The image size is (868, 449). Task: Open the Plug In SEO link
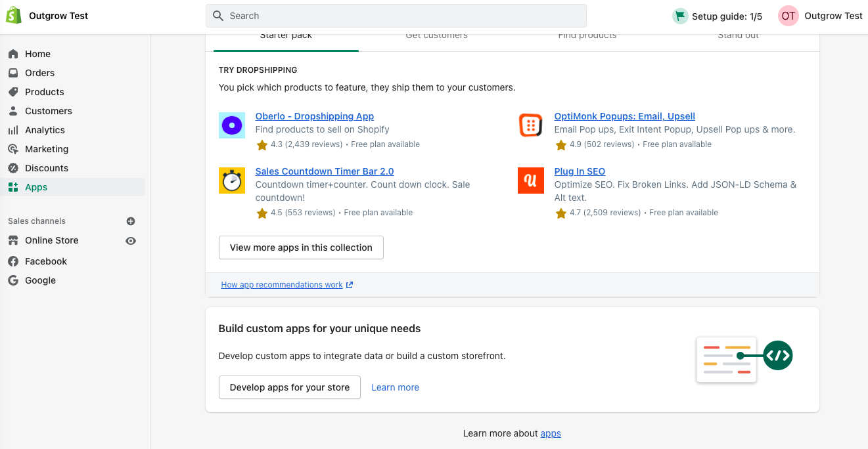580,171
